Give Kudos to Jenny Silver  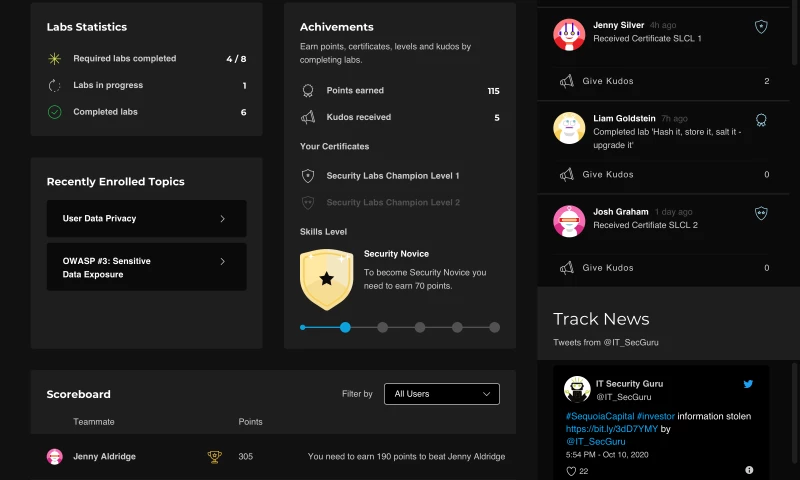pos(608,81)
